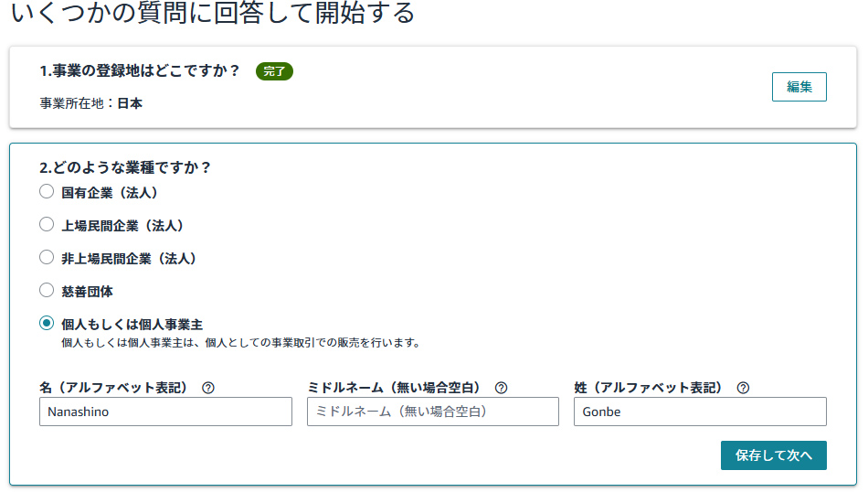Open help icon beside ミドルネーム label
This screenshot has width=868, height=492.
click(x=501, y=388)
